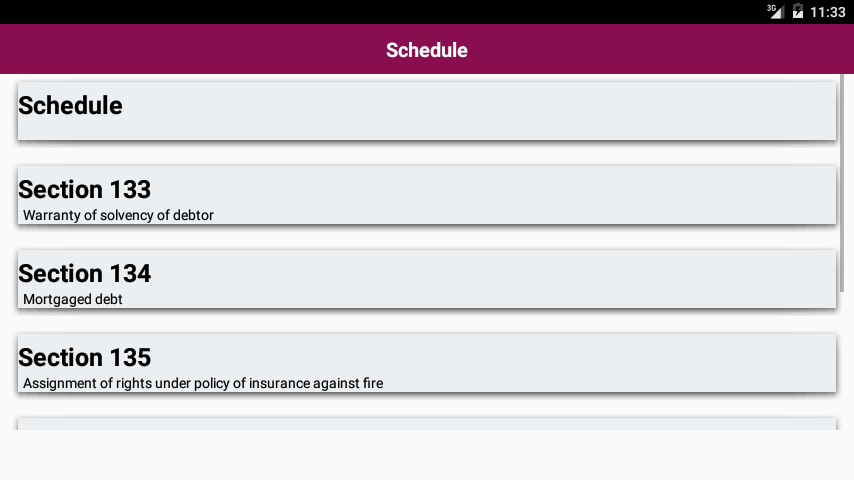
Task: Click empty right side of Schedule card
Action: point(600,110)
